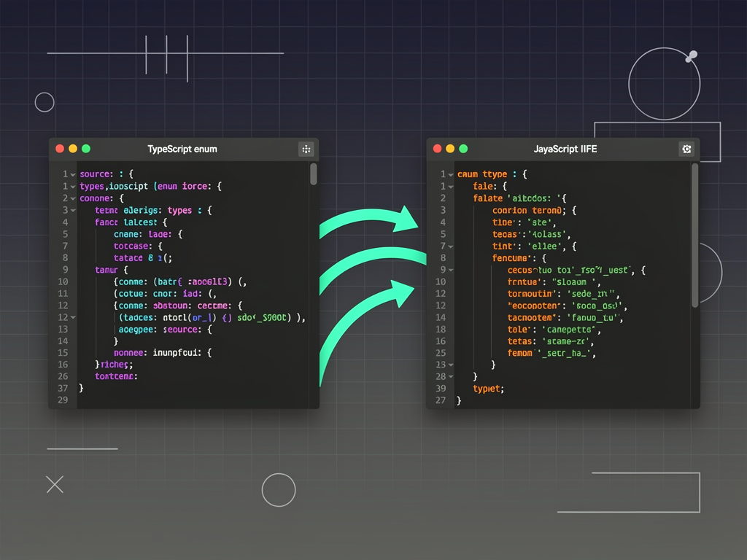Click the 'typιet;' line

point(488,389)
